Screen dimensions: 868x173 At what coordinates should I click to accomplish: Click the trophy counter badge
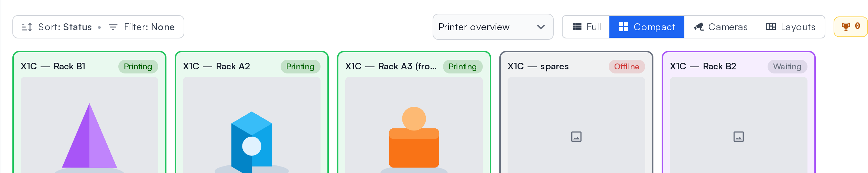coord(850,27)
